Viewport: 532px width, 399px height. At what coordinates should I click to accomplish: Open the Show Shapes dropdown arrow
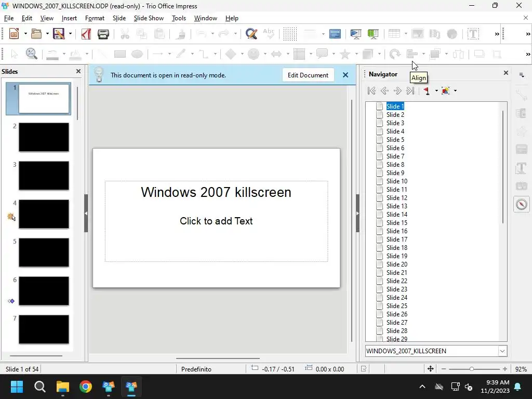point(455,90)
